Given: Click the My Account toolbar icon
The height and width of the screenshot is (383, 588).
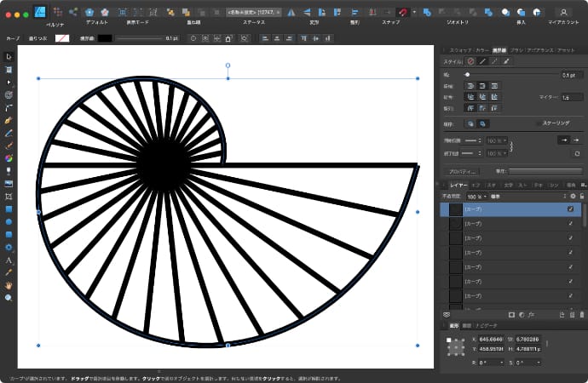Looking at the screenshot, I should click(x=563, y=12).
